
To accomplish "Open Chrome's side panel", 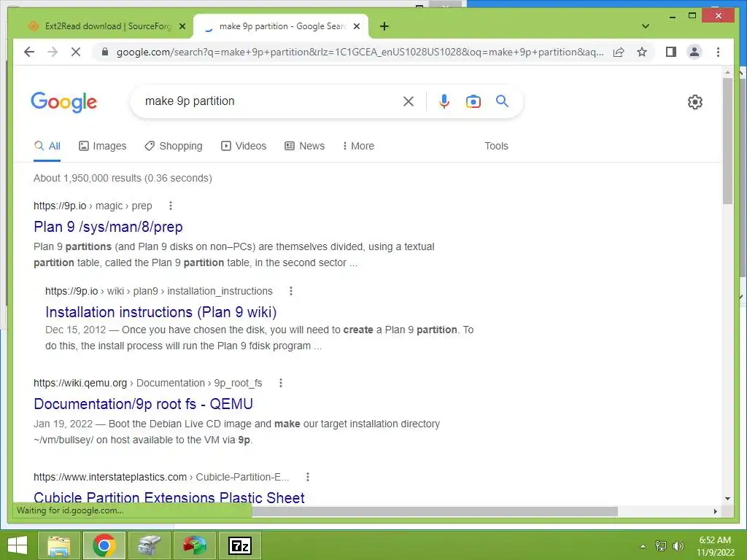I will coord(671,52).
